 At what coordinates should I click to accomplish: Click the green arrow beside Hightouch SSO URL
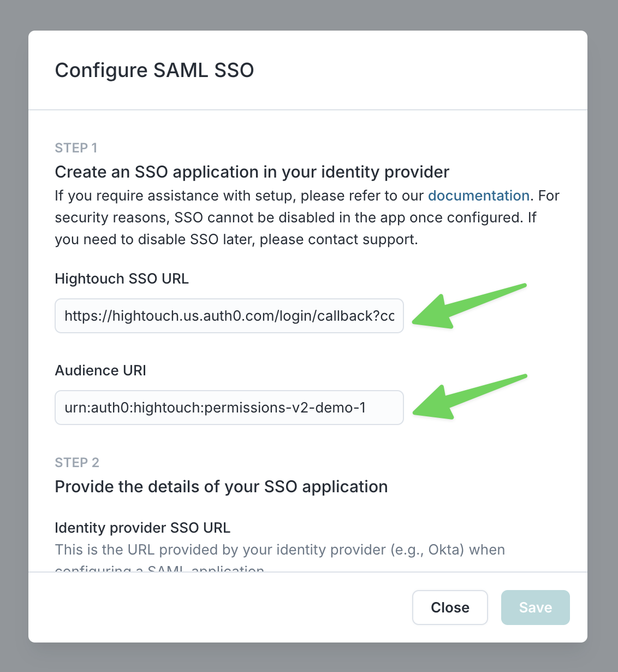[x=464, y=307]
